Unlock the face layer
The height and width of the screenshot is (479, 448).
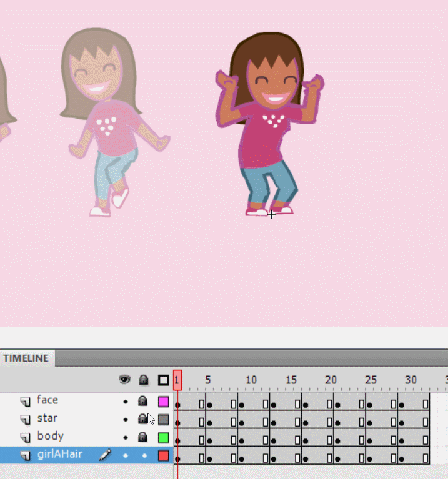coord(143,402)
